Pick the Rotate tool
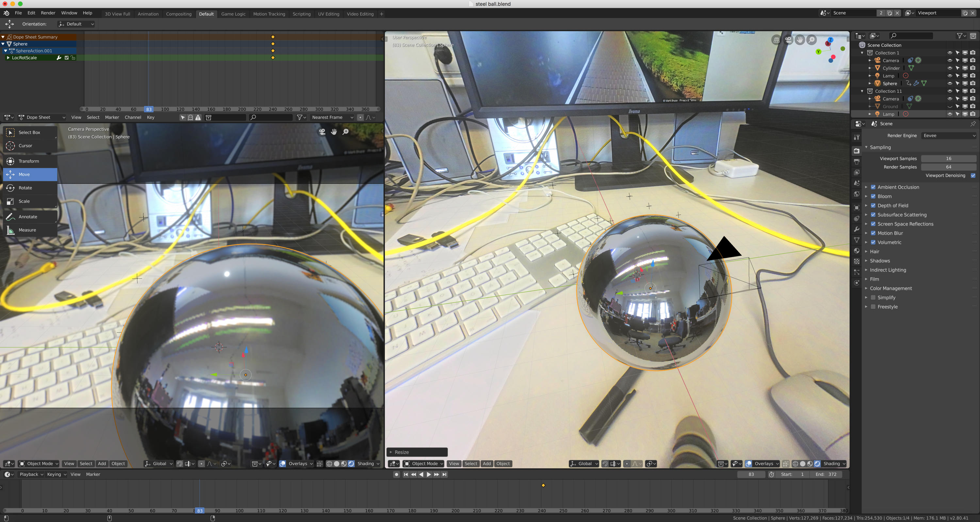Screen dimensions: 980x522 pyautogui.click(x=30, y=188)
